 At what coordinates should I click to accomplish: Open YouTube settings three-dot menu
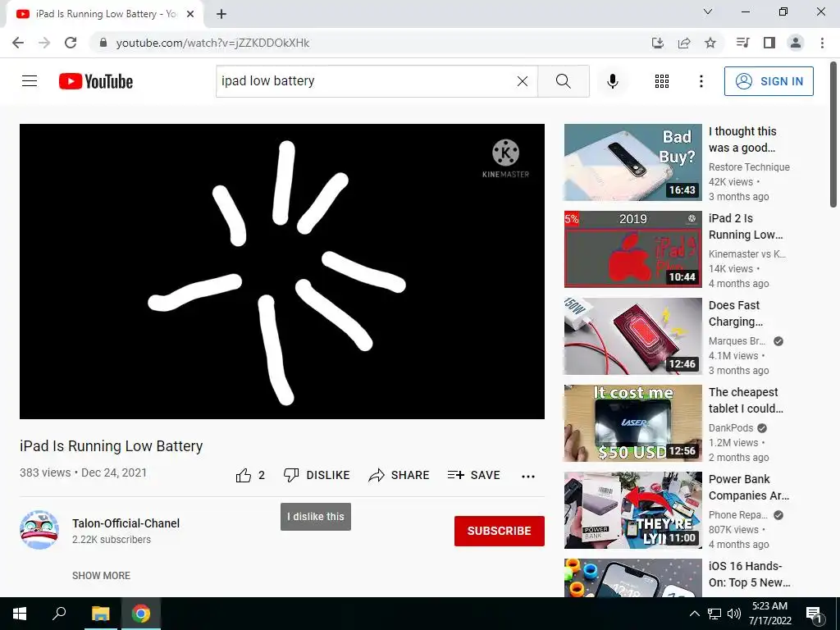[701, 81]
